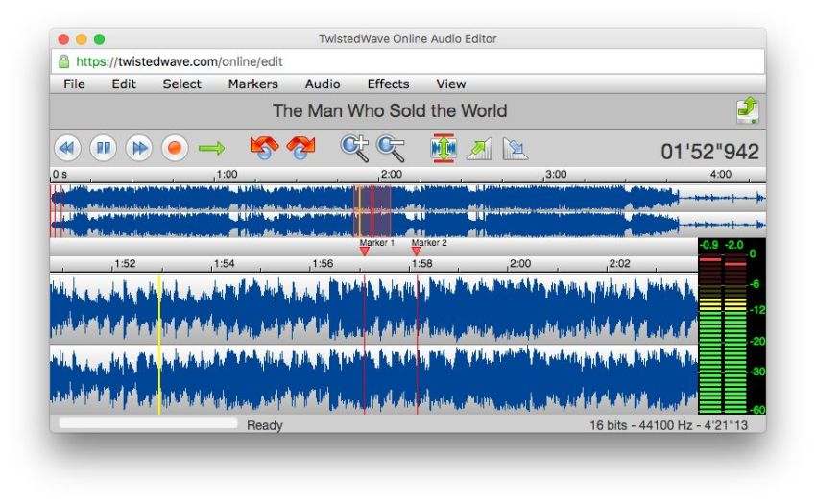816x504 pixels.
Task: Zoom out with the magnifier minus icon
Action: click(391, 149)
